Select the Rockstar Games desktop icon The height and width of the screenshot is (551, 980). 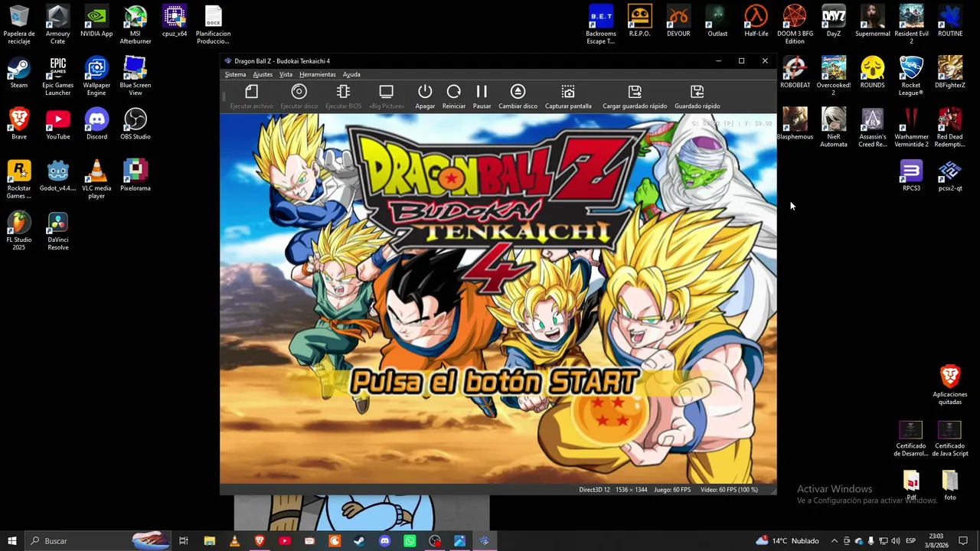pos(19,179)
